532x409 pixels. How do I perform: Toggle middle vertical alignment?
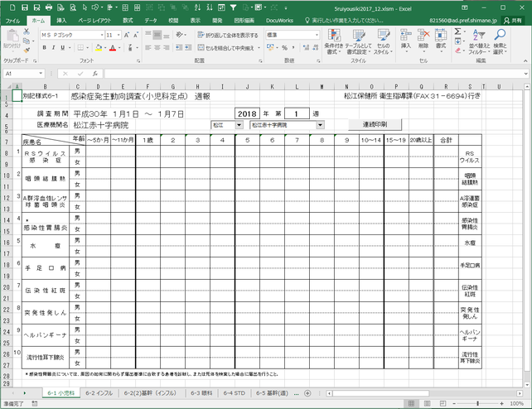(x=157, y=35)
